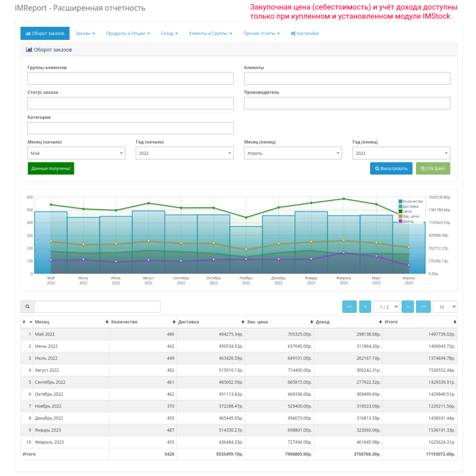Click the Клиенты input field
476x476 pixels.
click(x=347, y=78)
